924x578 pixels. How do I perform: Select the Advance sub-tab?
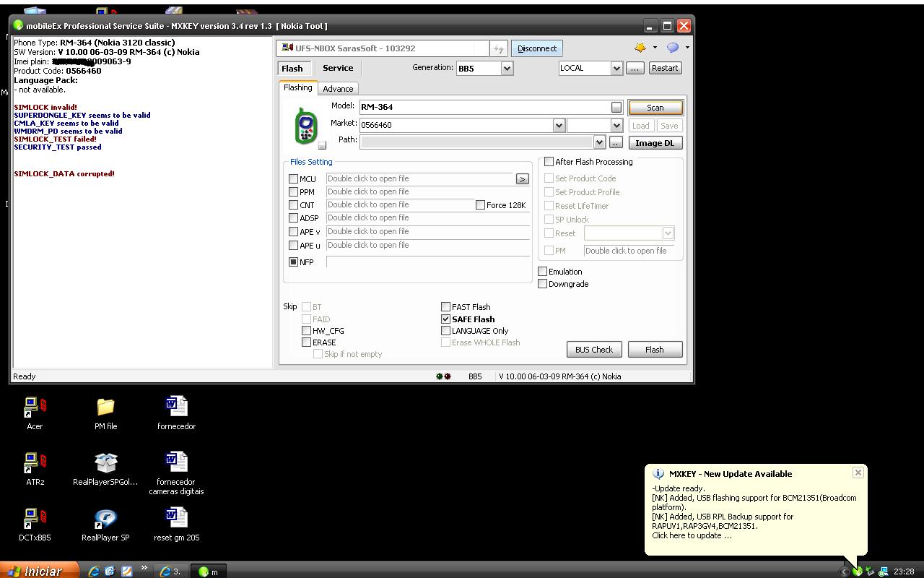(x=338, y=89)
